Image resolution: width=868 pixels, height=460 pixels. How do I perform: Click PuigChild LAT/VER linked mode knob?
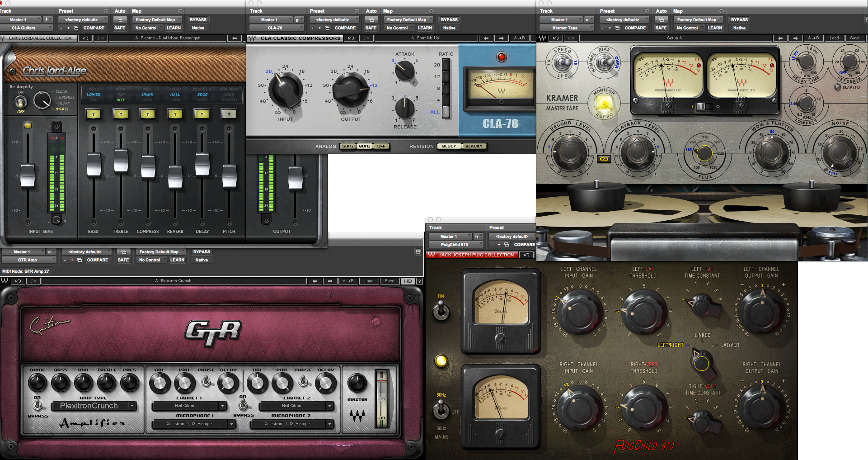701,363
